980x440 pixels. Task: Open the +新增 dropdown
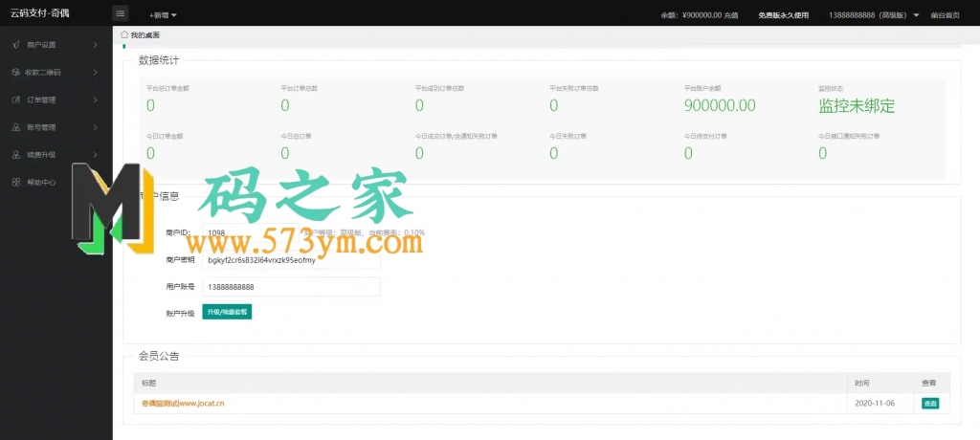(163, 15)
